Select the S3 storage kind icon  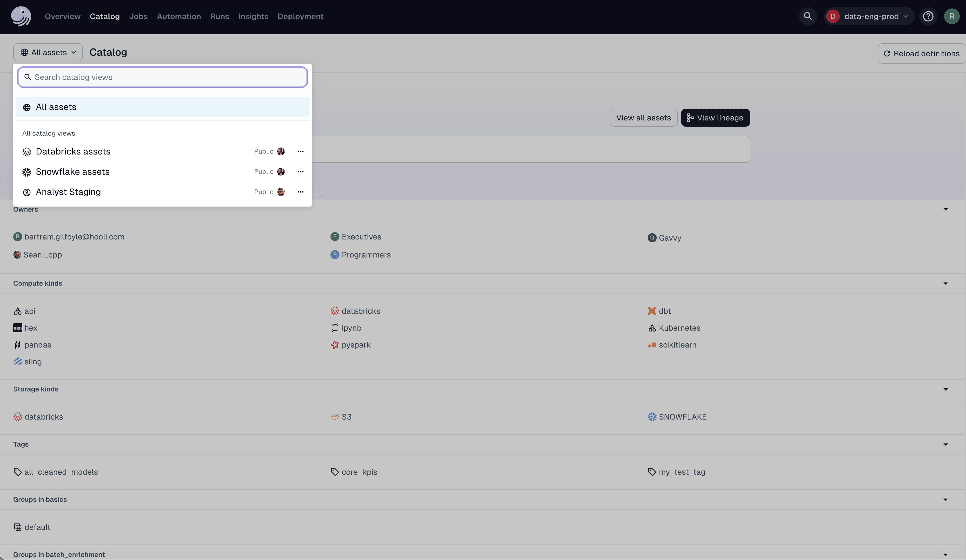tap(334, 416)
